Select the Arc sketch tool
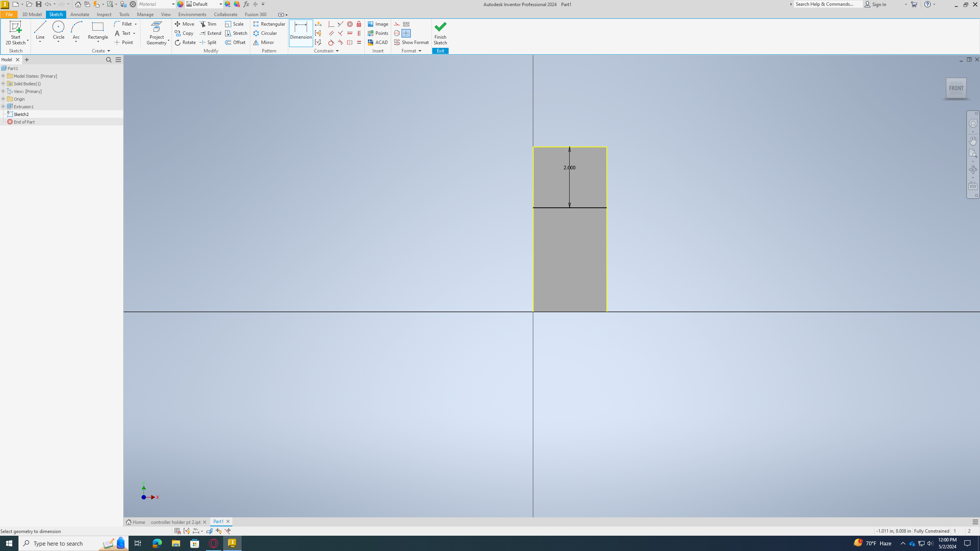Screen dimensions: 980x551 pyautogui.click(x=76, y=31)
